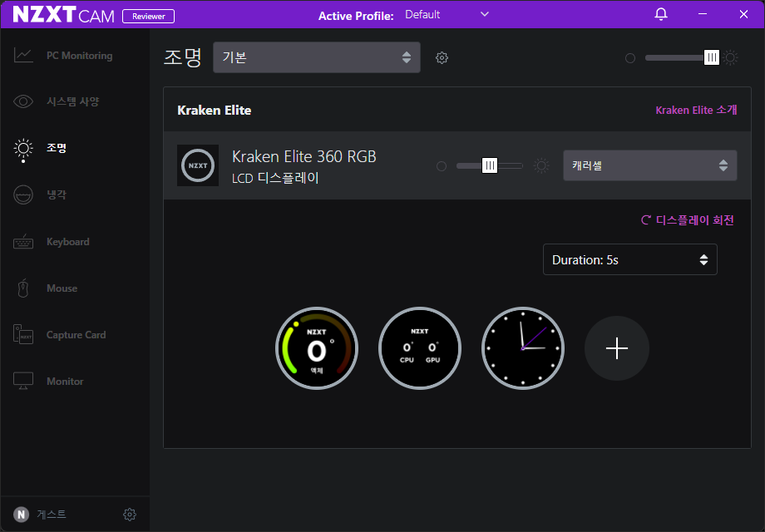The image size is (765, 532).
Task: Click the global brightness slider handle
Action: click(x=712, y=57)
